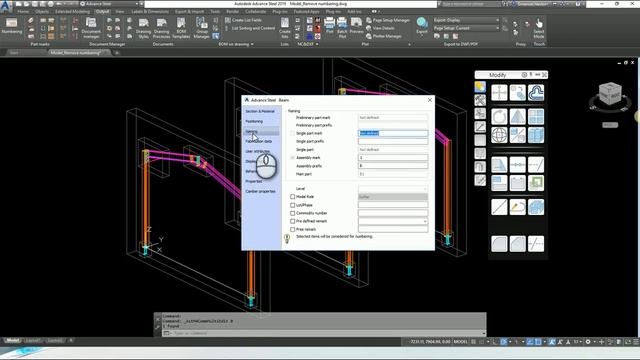Select the move cross-arrows tool in Modify palette

click(x=499, y=93)
